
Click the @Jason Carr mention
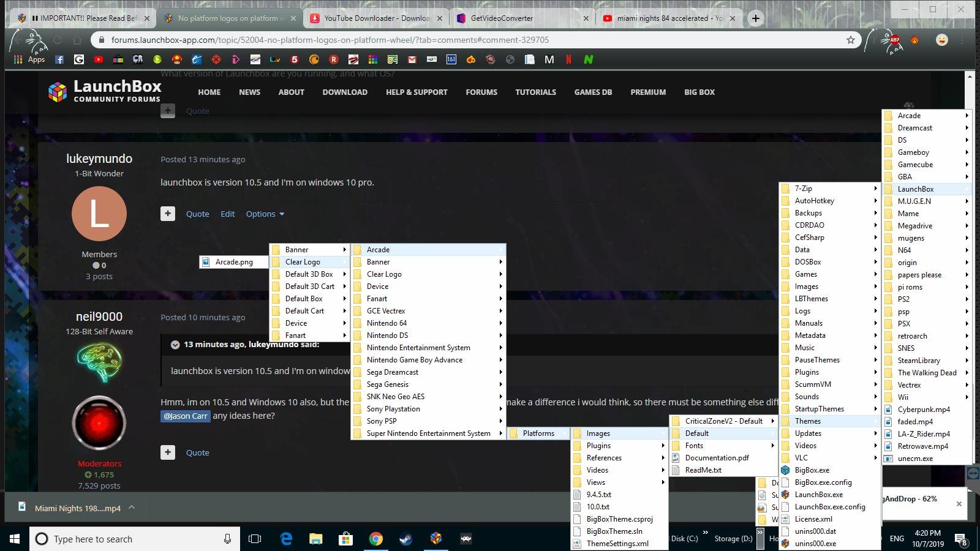tap(186, 416)
